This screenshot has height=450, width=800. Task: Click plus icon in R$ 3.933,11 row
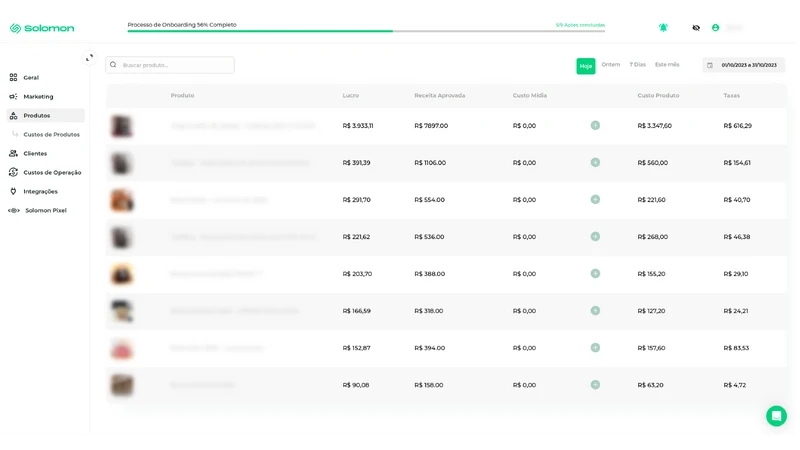595,125
